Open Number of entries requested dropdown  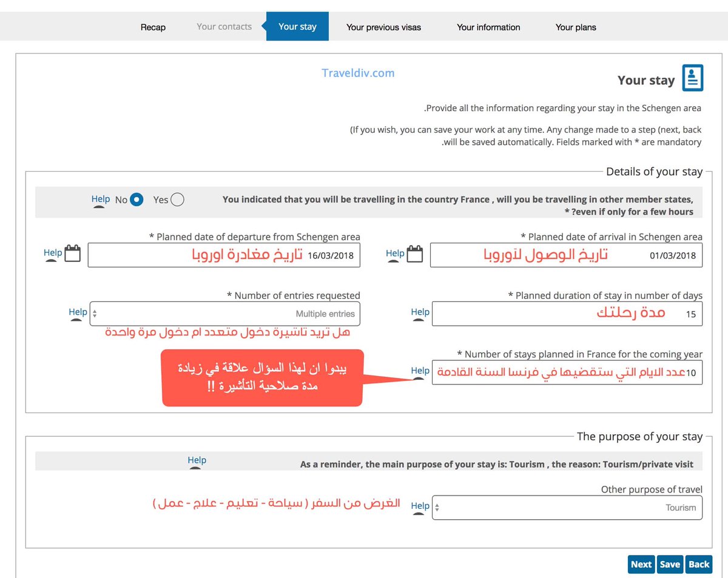coord(224,314)
